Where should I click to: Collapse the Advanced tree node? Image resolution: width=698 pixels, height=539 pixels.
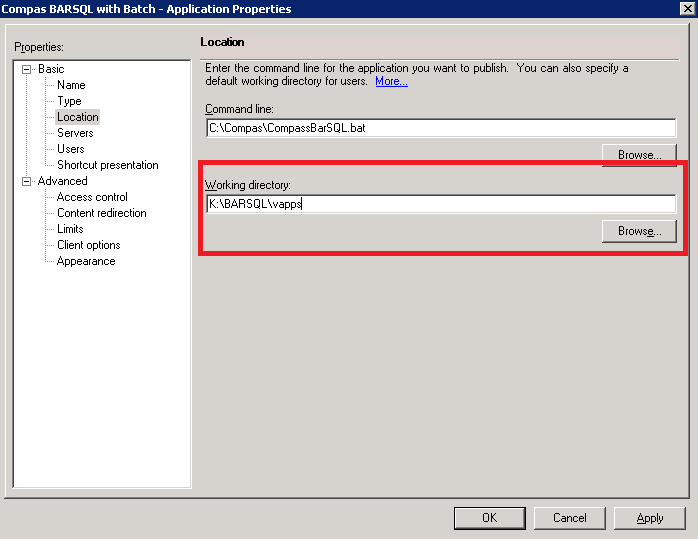(x=27, y=181)
